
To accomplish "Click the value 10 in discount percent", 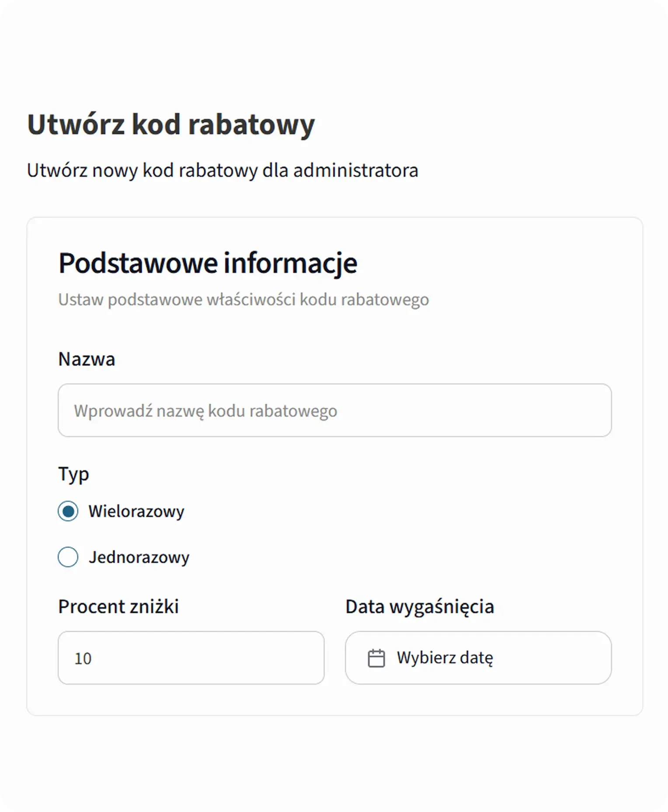I will coord(83,658).
